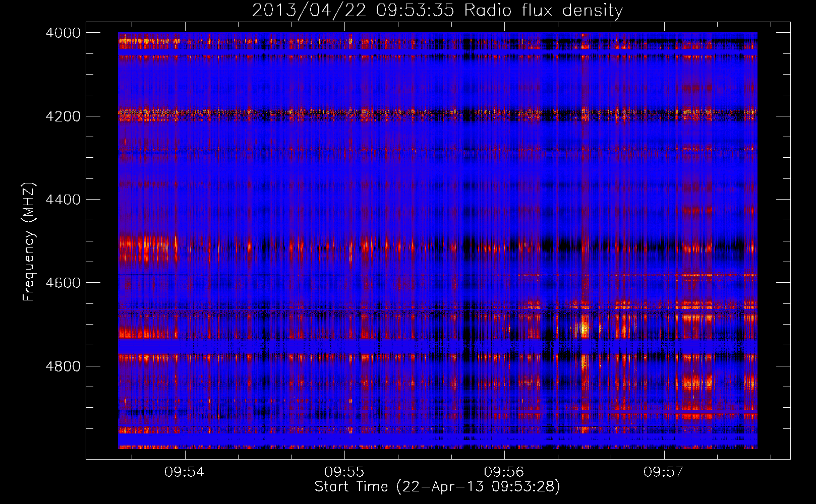Image resolution: width=816 pixels, height=504 pixels.
Task: Click the 09:56 time tick label
Action: (x=504, y=472)
